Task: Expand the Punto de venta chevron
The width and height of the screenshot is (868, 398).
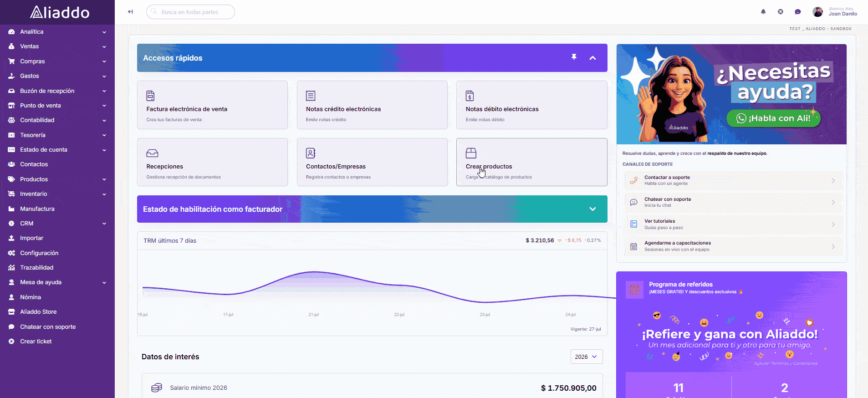Action: pos(104,106)
